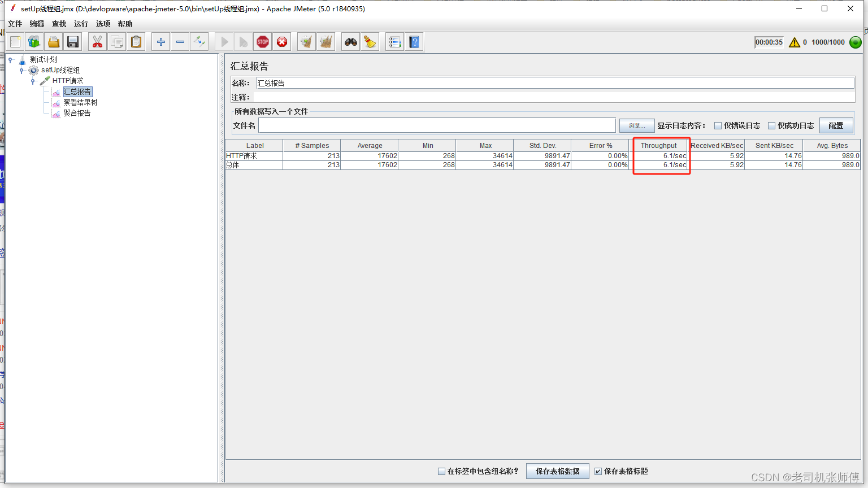Open the 运行 menu
Screen dimensions: 868x488
coord(81,24)
